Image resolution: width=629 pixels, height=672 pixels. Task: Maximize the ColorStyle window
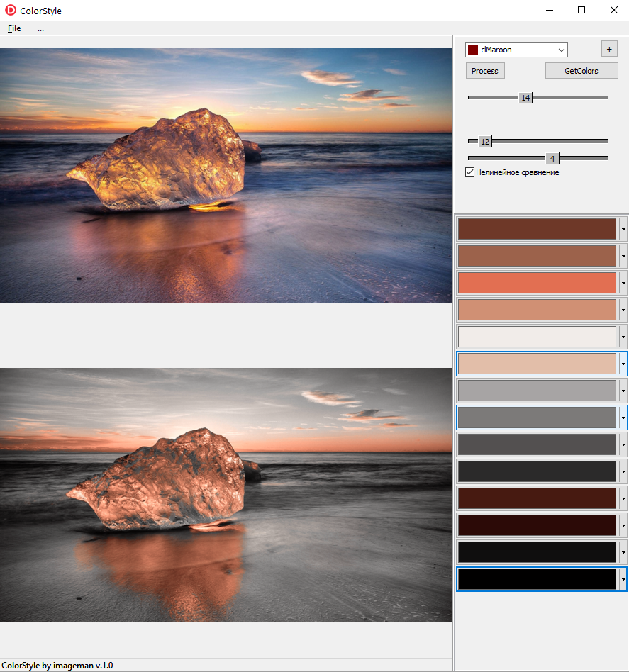point(581,11)
